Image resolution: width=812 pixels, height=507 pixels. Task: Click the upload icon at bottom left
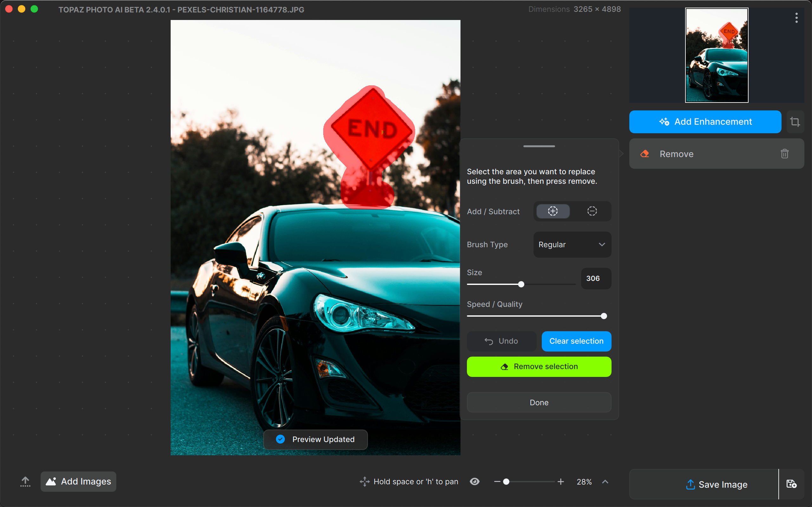pyautogui.click(x=25, y=482)
